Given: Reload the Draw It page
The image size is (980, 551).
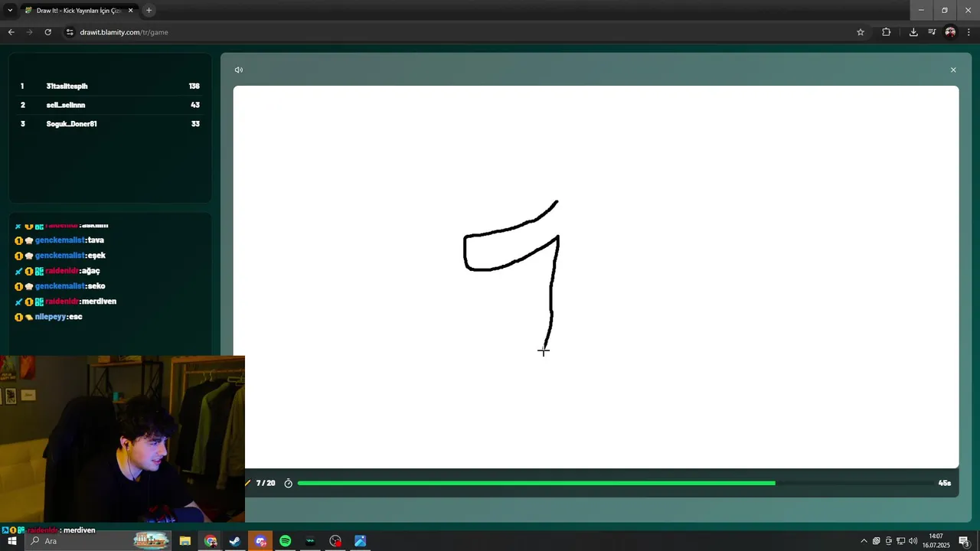Looking at the screenshot, I should [x=47, y=32].
